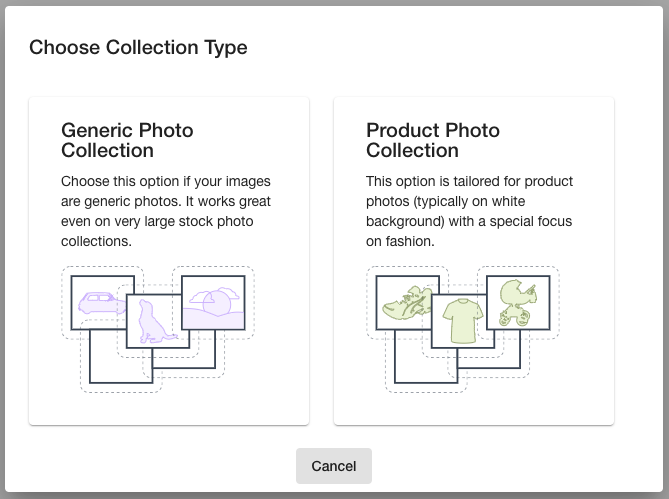Select the Generic Photo Collection heading
This screenshot has width=669, height=499.
click(x=127, y=140)
